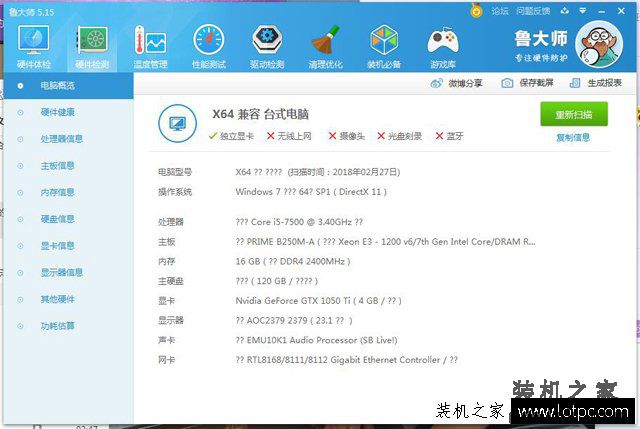Click the Core i5-7500 processor value

[x=299, y=222]
